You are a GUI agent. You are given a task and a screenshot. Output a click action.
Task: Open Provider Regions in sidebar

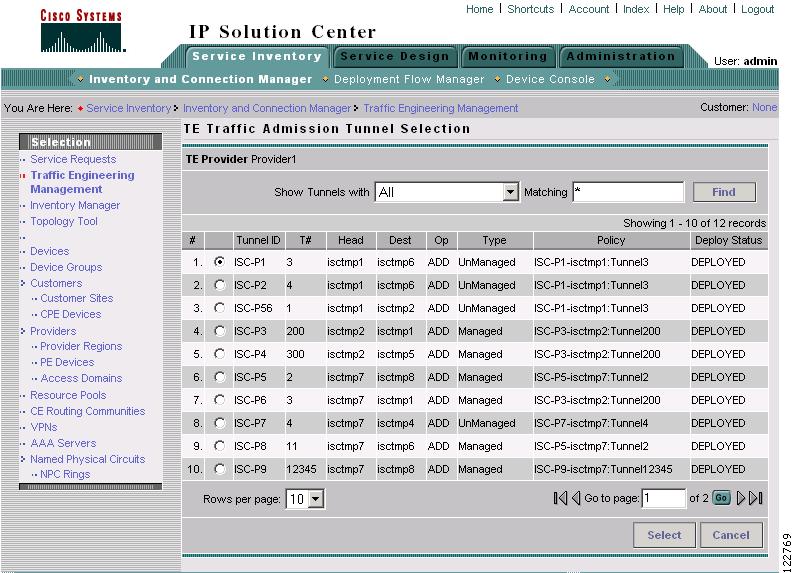pos(81,346)
